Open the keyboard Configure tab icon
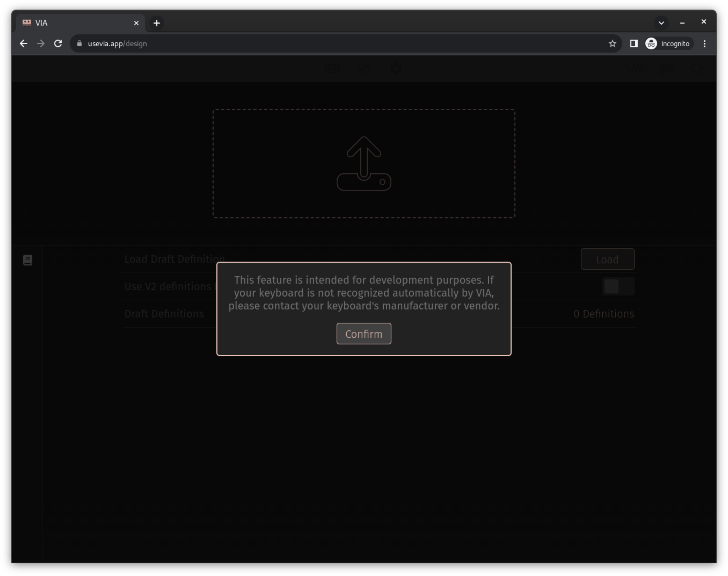The height and width of the screenshot is (576, 728). click(332, 69)
